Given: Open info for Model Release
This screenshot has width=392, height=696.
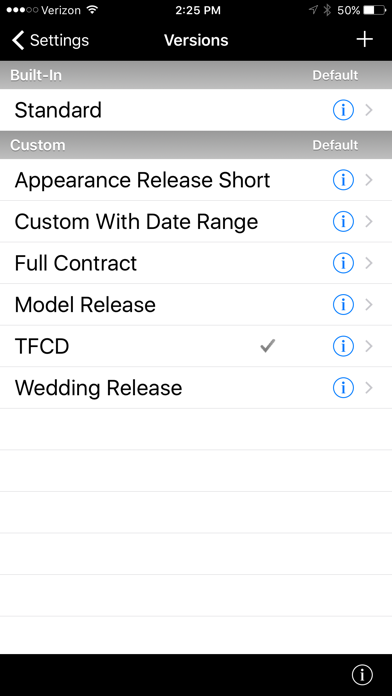Looking at the screenshot, I should (x=343, y=304).
